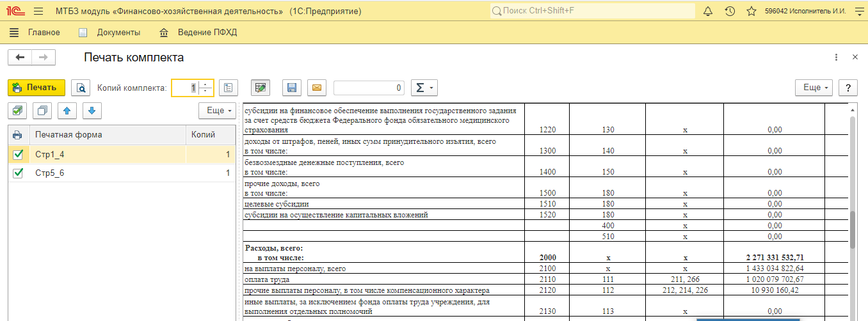Send by email with the envelope icon

pyautogui.click(x=317, y=88)
